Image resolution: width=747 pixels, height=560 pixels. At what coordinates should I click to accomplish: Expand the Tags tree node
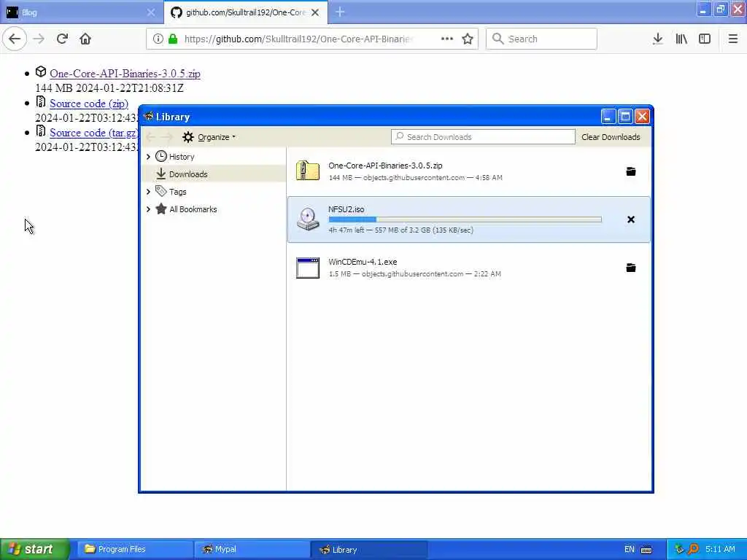(x=148, y=192)
